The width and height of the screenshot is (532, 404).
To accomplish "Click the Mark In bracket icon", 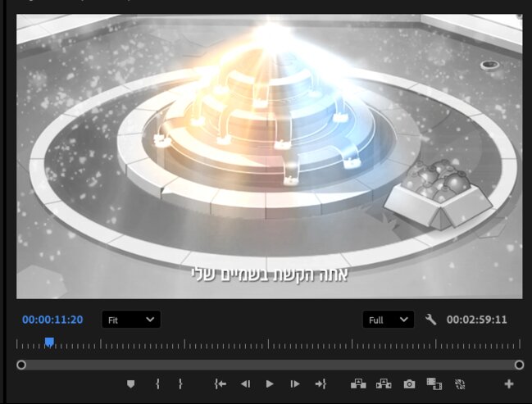I will click(157, 384).
